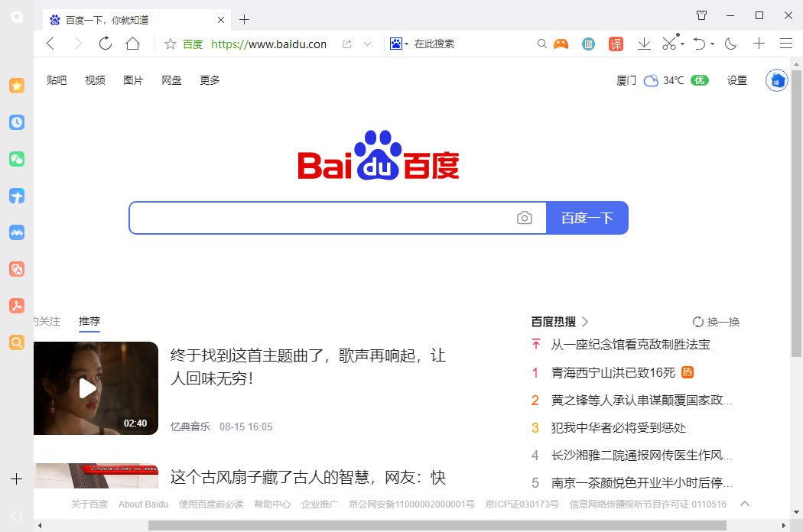Go back with the back arrow
This screenshot has width=803, height=532.
50,44
